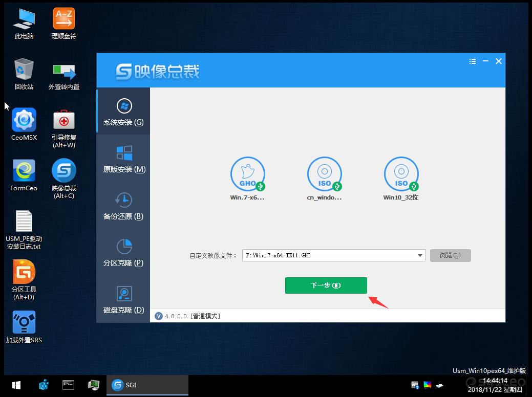Screen dimensions: 532x397
Task: Launch 分区工具 (Alt+D) DiskGenius
Action: [24, 280]
